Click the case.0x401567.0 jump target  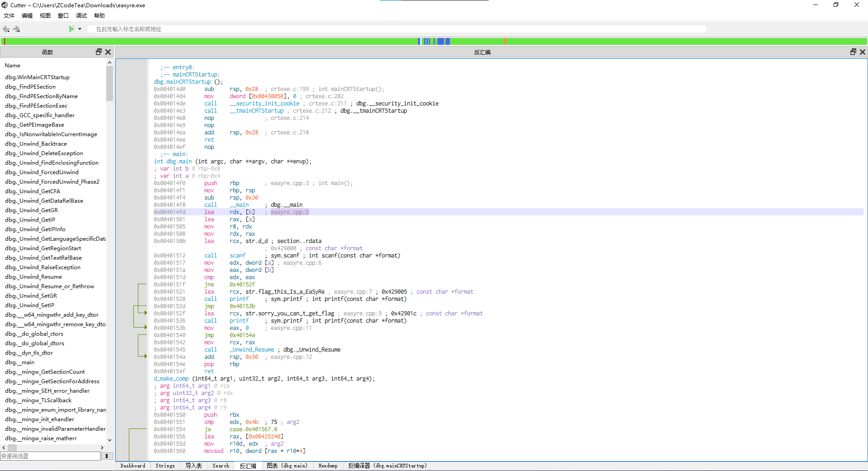[253, 429]
